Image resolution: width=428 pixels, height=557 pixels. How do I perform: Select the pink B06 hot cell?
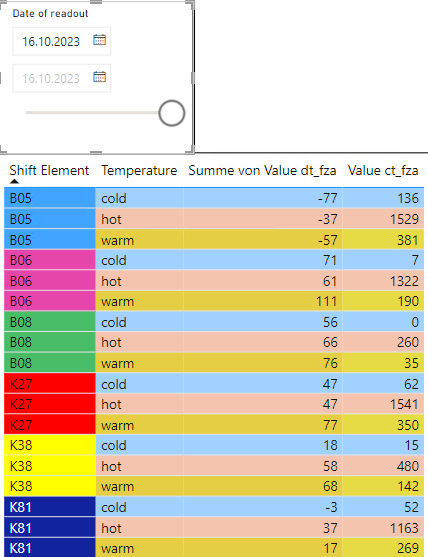tap(50, 281)
